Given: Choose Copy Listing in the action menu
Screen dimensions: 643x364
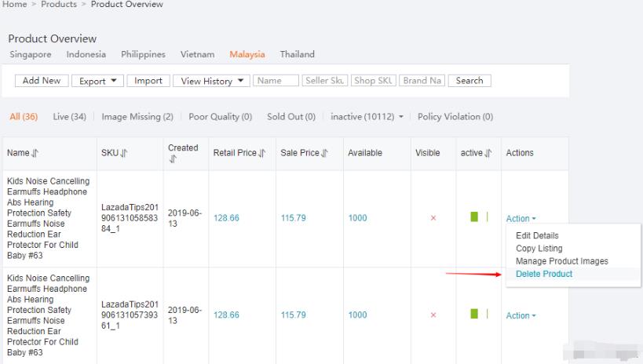Looking at the screenshot, I should (x=539, y=249).
